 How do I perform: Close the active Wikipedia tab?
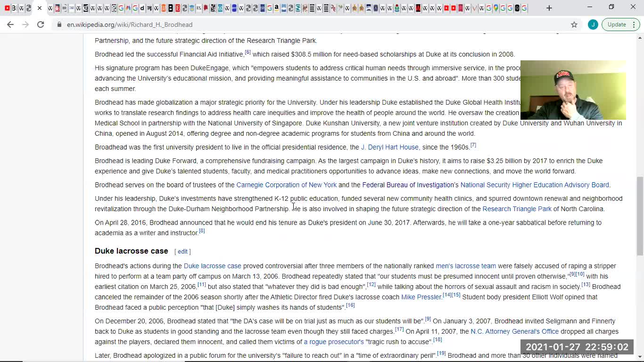pos(40,8)
